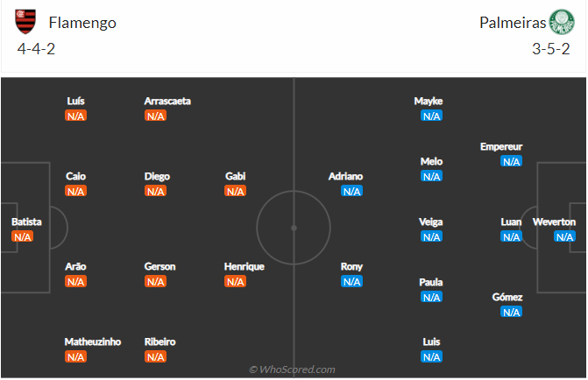The image size is (588, 380).
Task: Click Rony's blue rating badge
Action: [x=351, y=281]
